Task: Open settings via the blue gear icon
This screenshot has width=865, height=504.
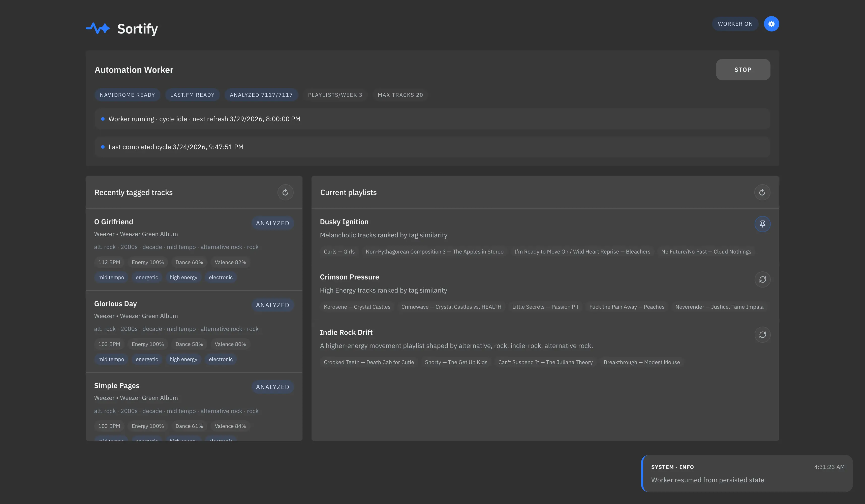Action: [x=771, y=24]
